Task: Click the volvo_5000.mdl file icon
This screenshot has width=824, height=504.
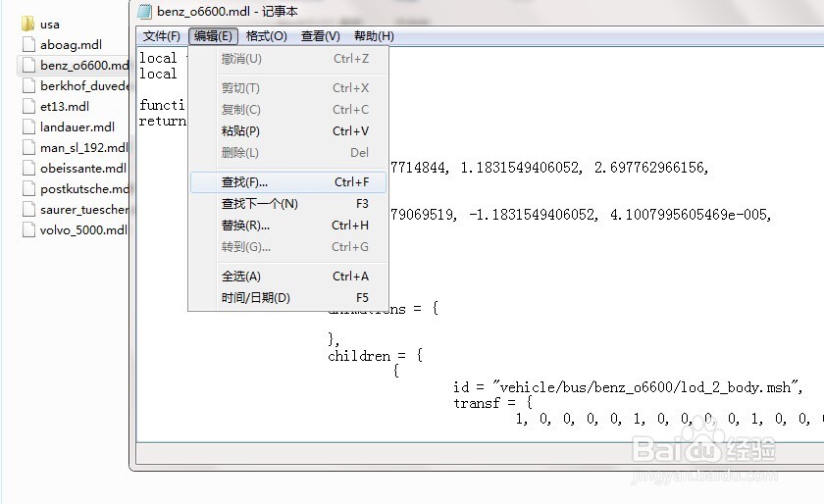Action: click(x=28, y=230)
